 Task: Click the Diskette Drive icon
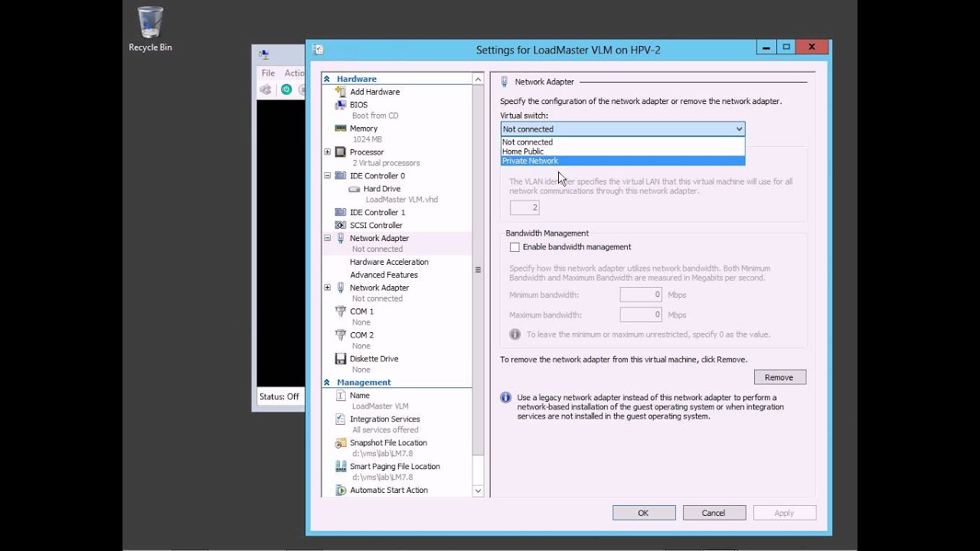tap(341, 359)
